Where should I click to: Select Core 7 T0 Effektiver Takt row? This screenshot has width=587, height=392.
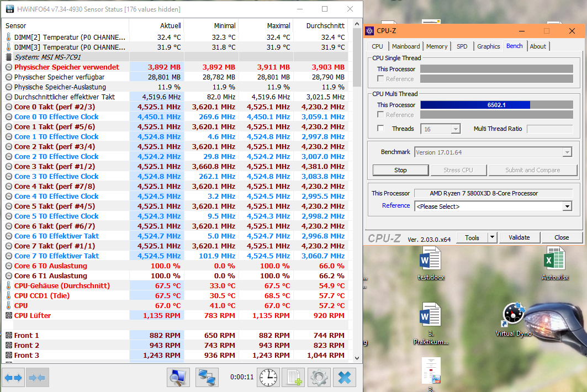point(176,256)
